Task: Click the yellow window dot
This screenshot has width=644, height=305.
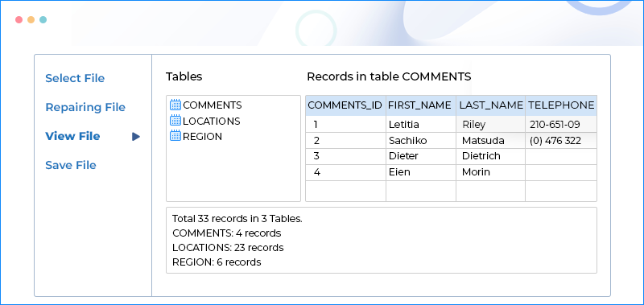Action: (31, 19)
